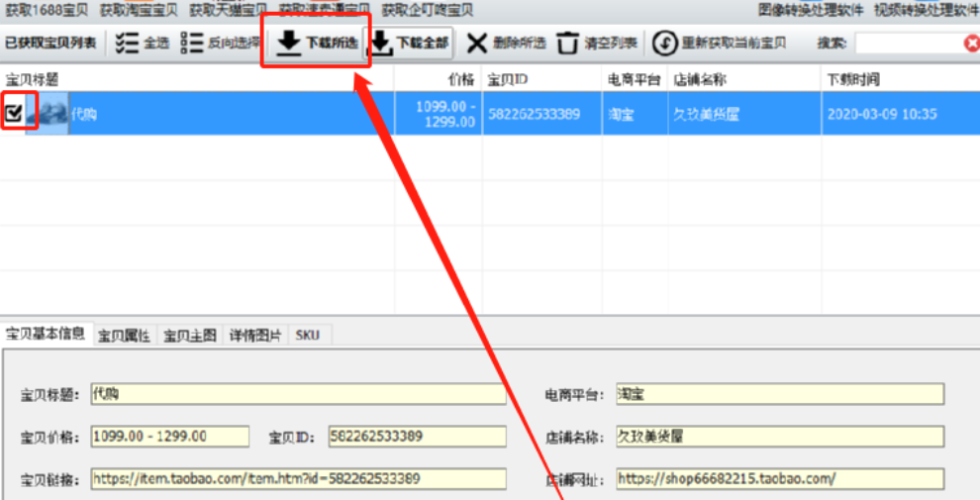Switch to the 详情图片 tab
The height and width of the screenshot is (500, 980).
pos(255,336)
